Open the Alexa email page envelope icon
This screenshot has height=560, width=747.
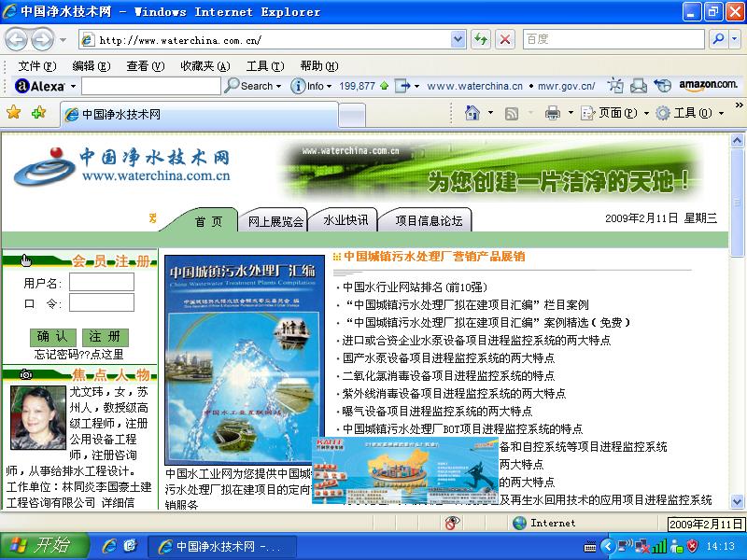tap(639, 86)
